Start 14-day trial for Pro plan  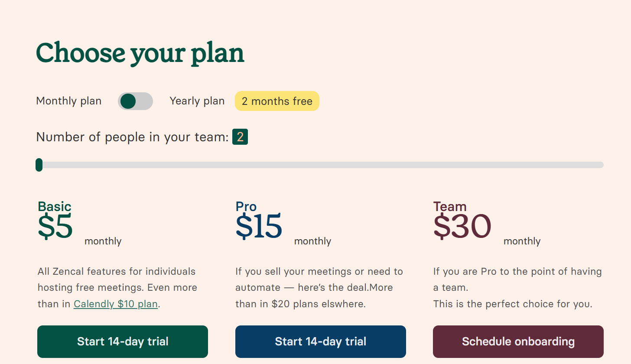pyautogui.click(x=320, y=341)
